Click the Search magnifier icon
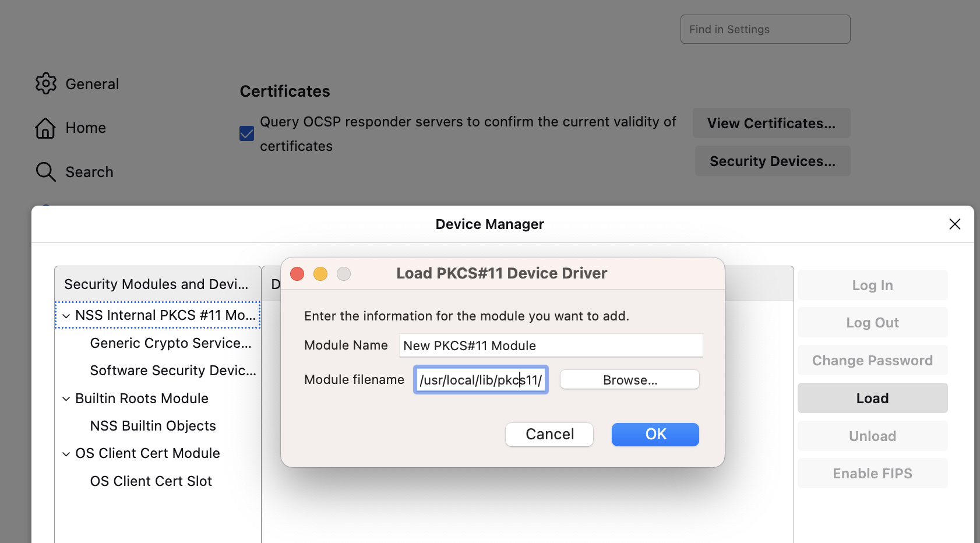 pyautogui.click(x=45, y=172)
